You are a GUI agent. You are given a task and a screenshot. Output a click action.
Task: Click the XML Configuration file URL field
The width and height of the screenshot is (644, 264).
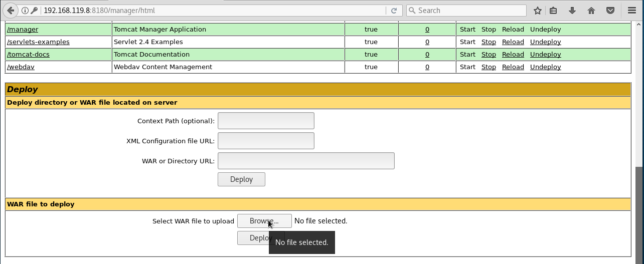(266, 141)
